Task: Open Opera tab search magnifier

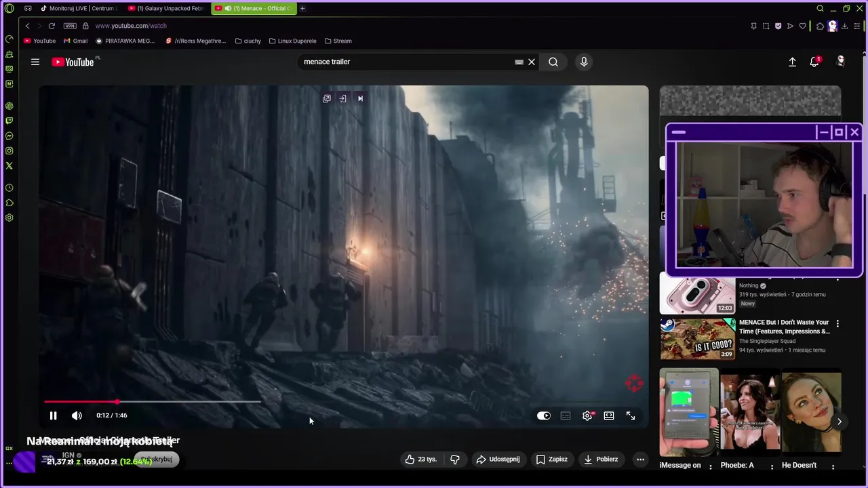Action: click(820, 8)
